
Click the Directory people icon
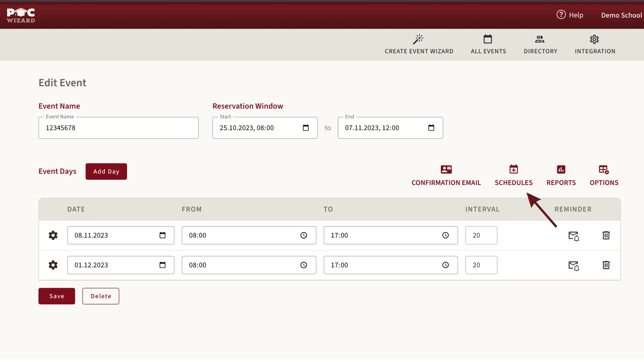(x=540, y=39)
